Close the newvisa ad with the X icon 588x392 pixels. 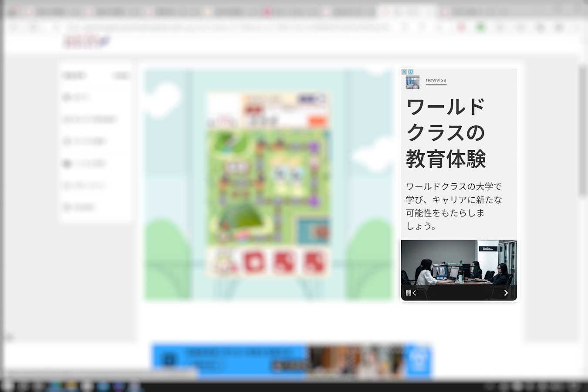(404, 72)
